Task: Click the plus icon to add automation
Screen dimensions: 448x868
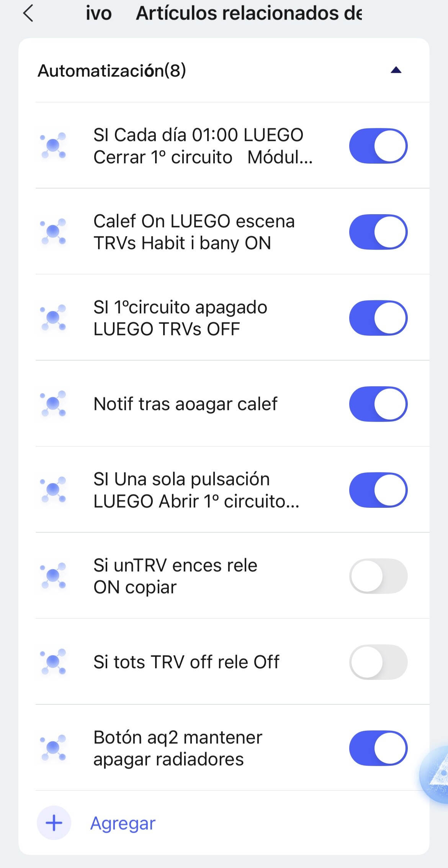Action: coord(54,823)
